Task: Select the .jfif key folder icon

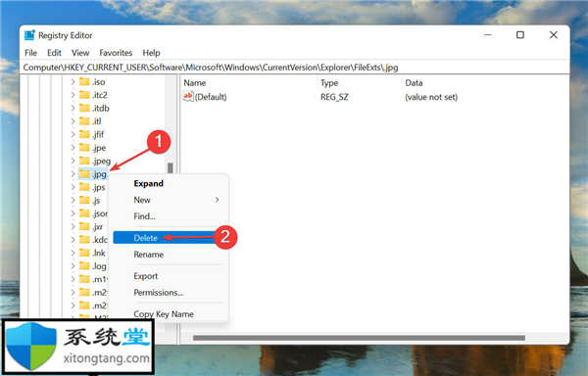Action: (x=84, y=134)
